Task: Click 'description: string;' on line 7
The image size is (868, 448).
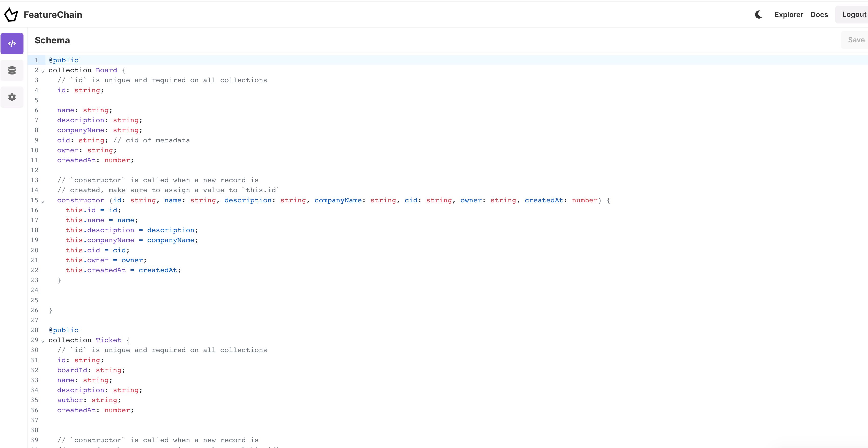Action: tap(100, 120)
